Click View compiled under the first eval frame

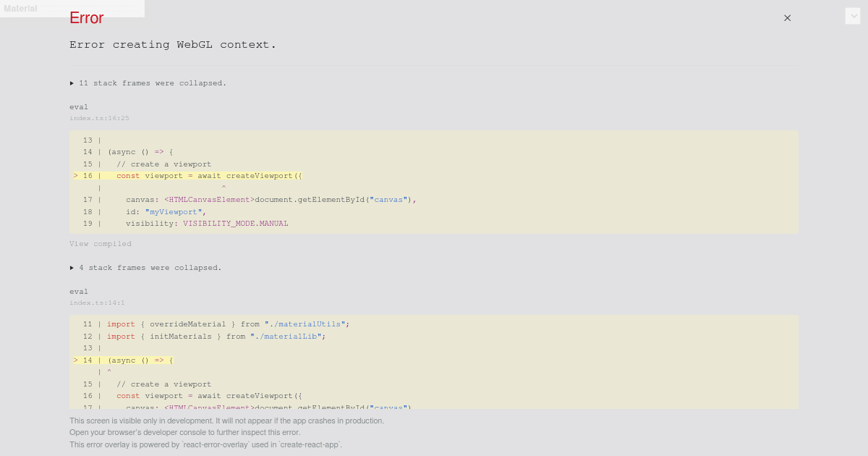(100, 243)
